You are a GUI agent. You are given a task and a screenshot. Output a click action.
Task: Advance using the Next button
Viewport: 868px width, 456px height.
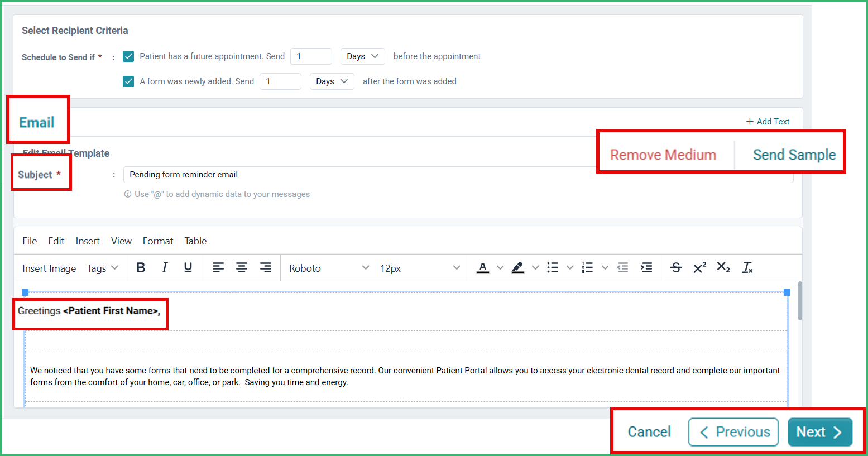(819, 431)
